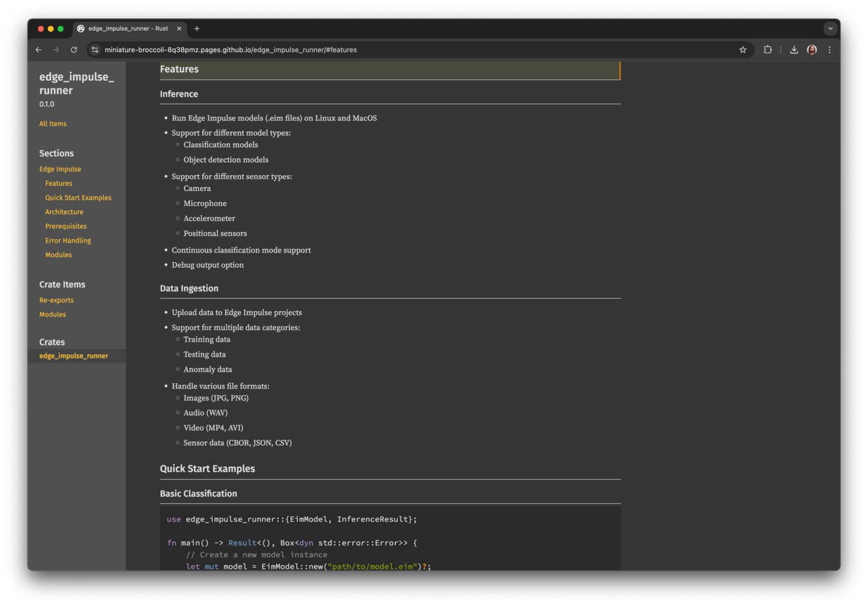
Task: Click the Data Ingestion heading
Action: tap(189, 288)
